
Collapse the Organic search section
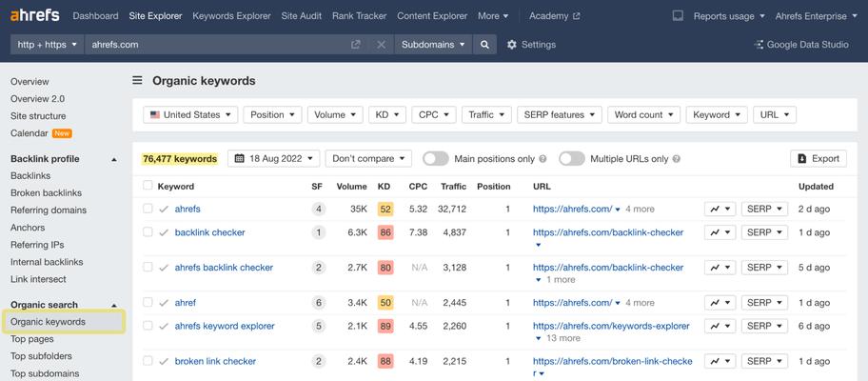(x=114, y=305)
